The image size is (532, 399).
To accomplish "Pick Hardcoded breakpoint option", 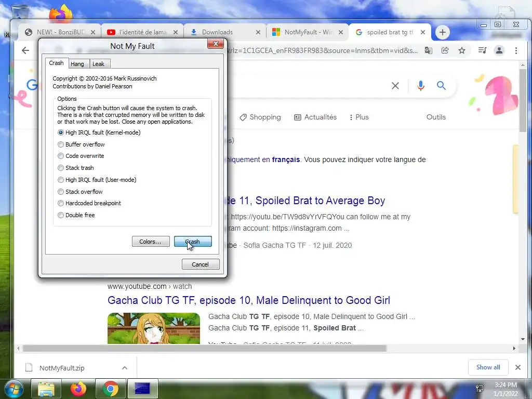I will [x=61, y=203].
